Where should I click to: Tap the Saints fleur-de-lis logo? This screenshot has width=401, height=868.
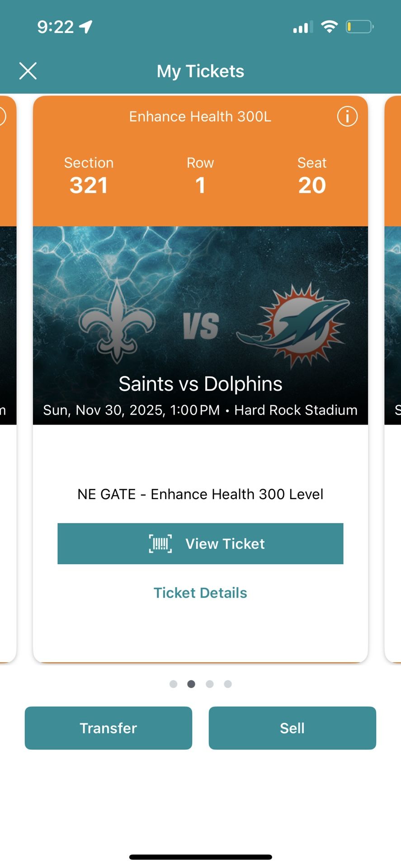pyautogui.click(x=118, y=321)
